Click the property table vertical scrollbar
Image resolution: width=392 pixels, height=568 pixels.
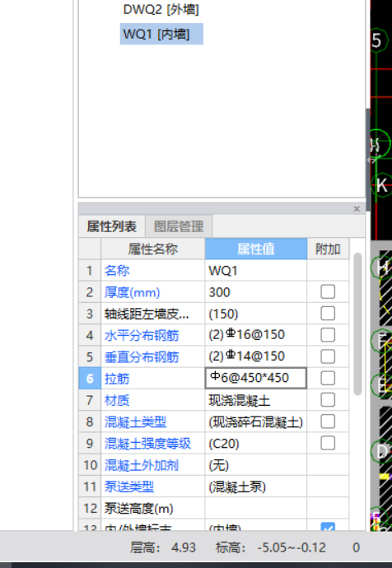(357, 324)
